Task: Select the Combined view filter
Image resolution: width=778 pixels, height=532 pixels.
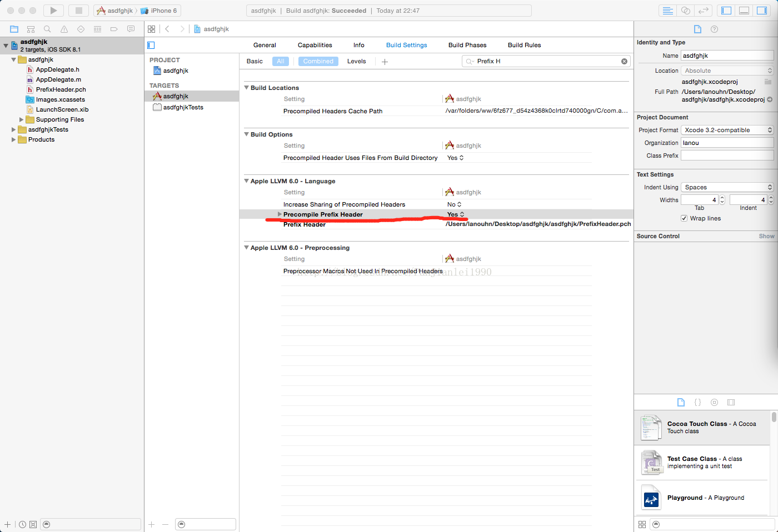Action: click(x=318, y=61)
